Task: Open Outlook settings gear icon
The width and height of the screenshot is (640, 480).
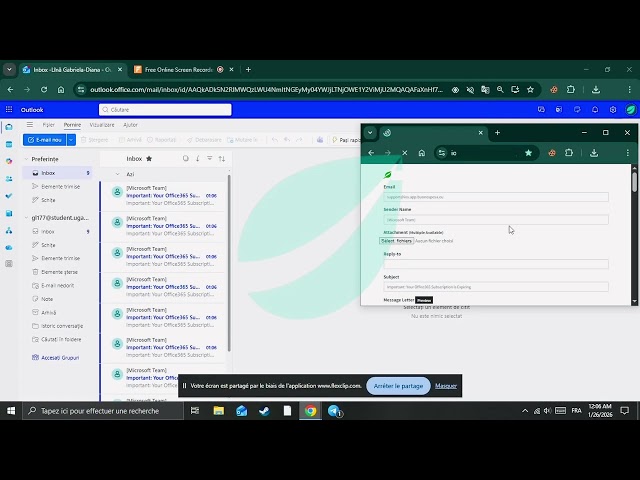Action: point(613,109)
